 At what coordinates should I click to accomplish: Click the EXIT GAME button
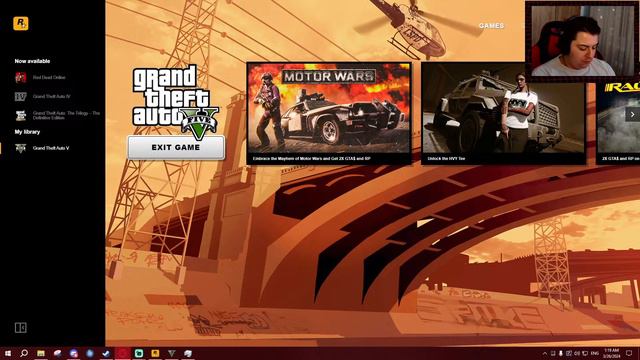tap(176, 147)
